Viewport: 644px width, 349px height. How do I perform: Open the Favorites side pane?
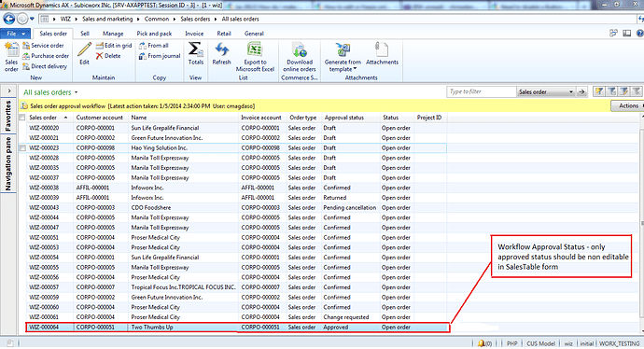[7, 116]
